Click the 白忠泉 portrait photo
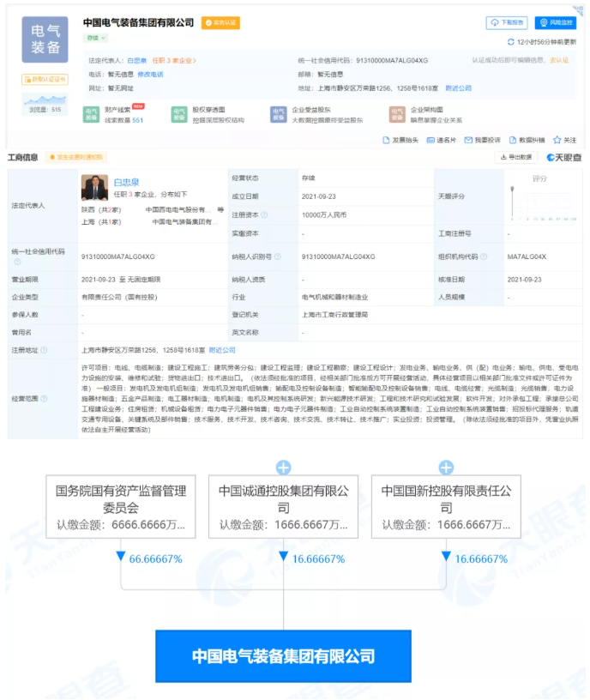Image resolution: width=590 pixels, height=700 pixels. [93, 188]
